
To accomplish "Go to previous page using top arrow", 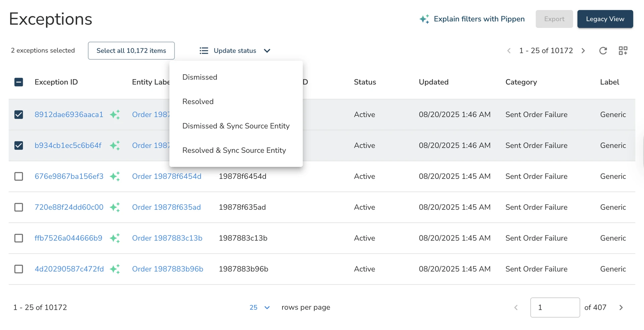I will (x=509, y=51).
